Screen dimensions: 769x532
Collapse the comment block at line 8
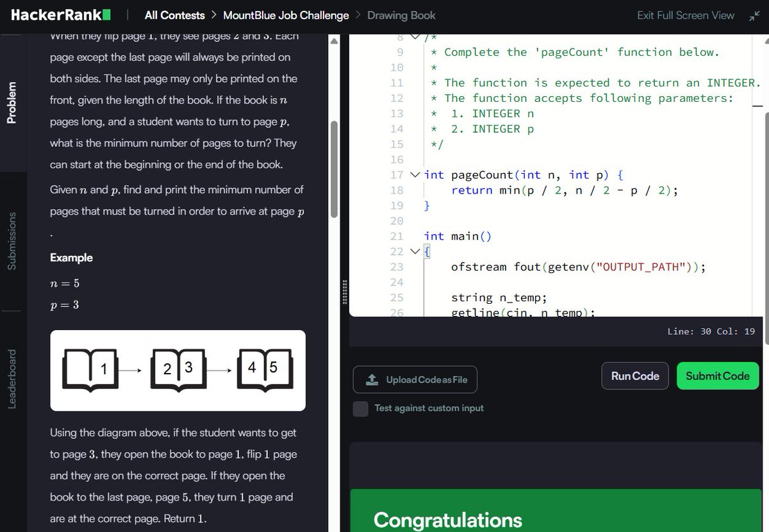point(414,37)
